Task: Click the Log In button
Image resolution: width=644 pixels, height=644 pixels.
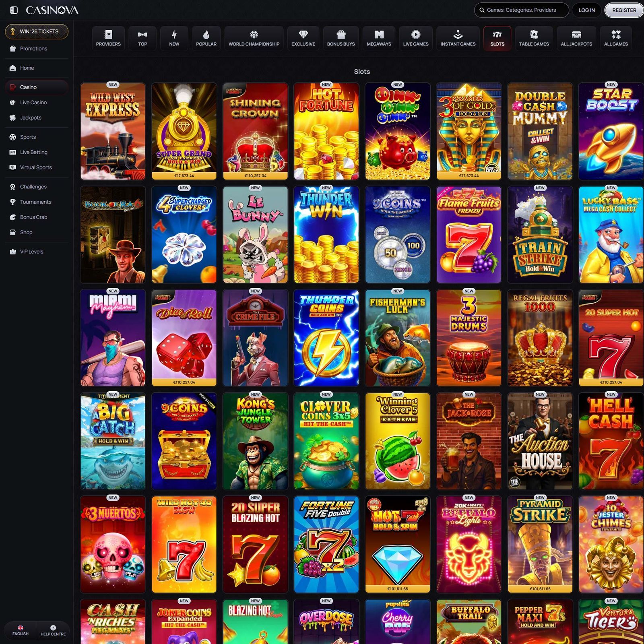Action: [x=586, y=10]
